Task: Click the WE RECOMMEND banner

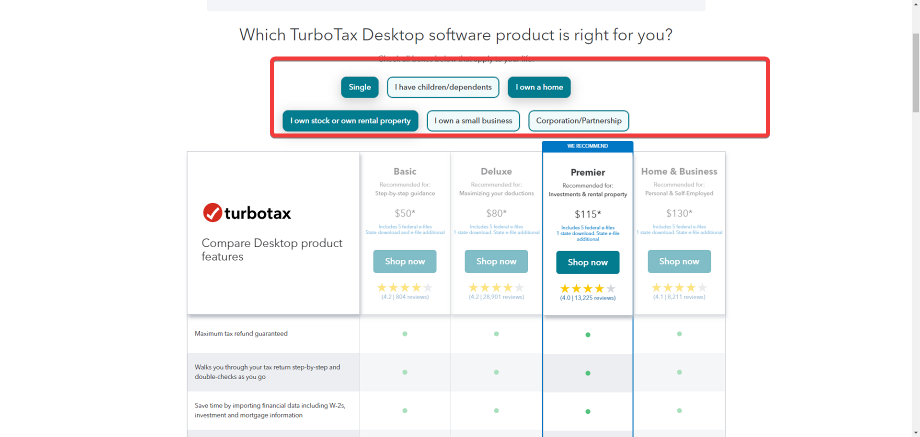Action: click(x=588, y=146)
